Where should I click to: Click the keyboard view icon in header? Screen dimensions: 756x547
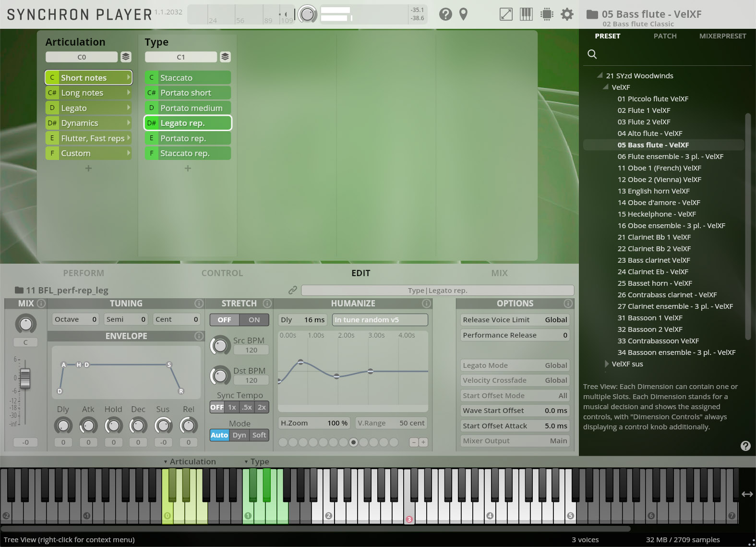(526, 14)
